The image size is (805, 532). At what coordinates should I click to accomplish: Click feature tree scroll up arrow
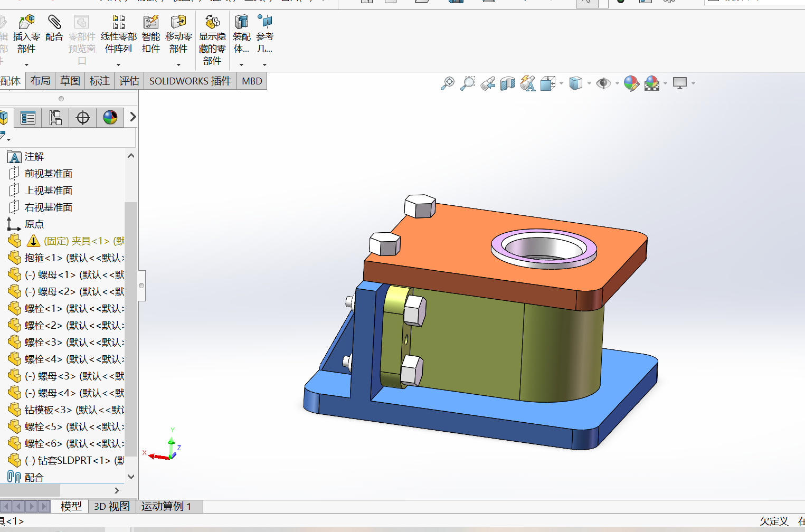[x=131, y=156]
